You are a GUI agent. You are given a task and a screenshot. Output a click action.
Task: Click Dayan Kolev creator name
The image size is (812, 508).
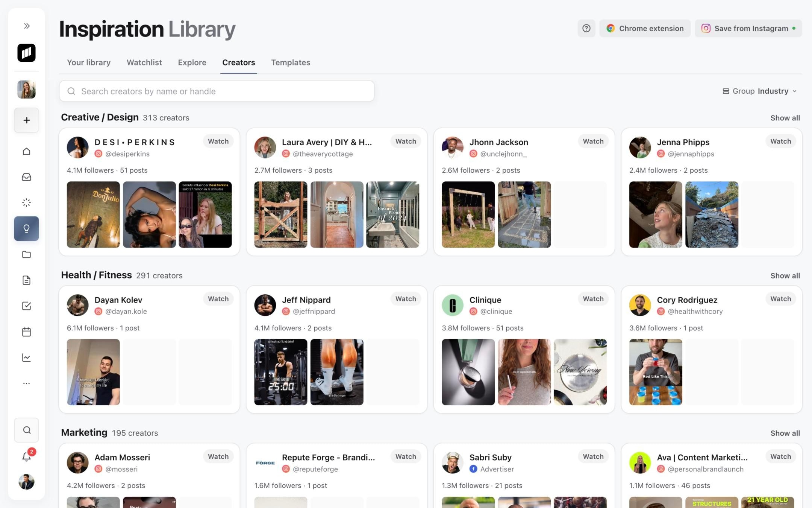118,300
